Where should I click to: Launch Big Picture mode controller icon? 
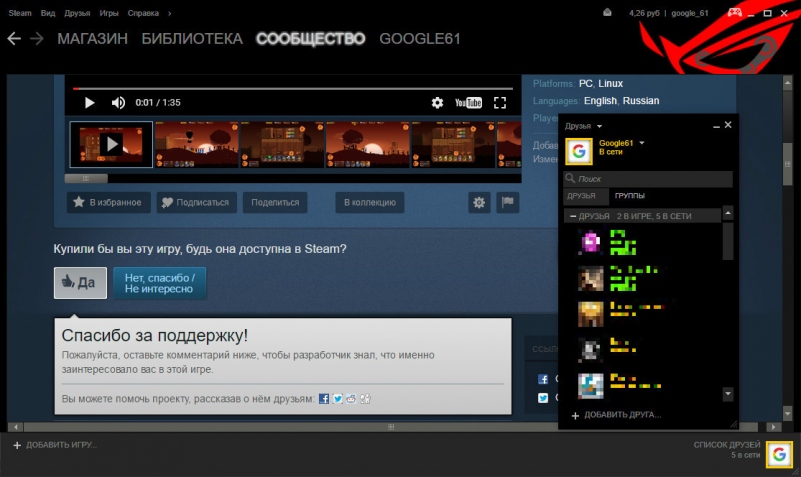pyautogui.click(x=735, y=13)
